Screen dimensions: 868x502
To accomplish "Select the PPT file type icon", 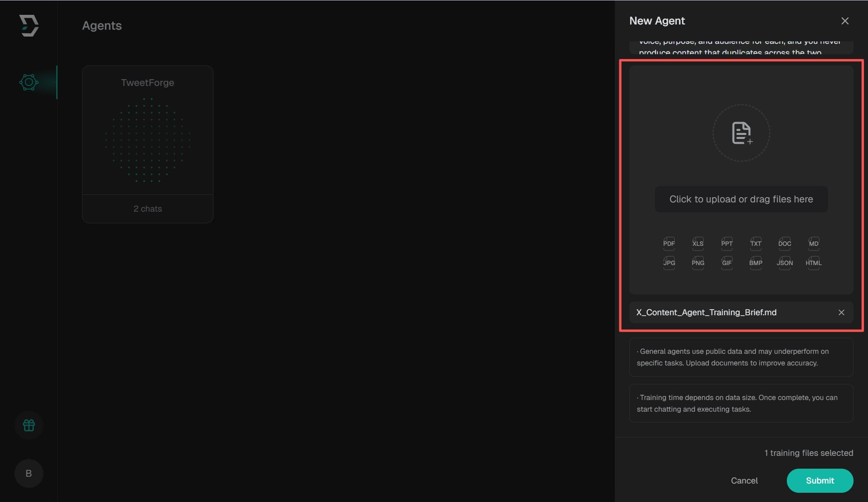I will point(727,243).
